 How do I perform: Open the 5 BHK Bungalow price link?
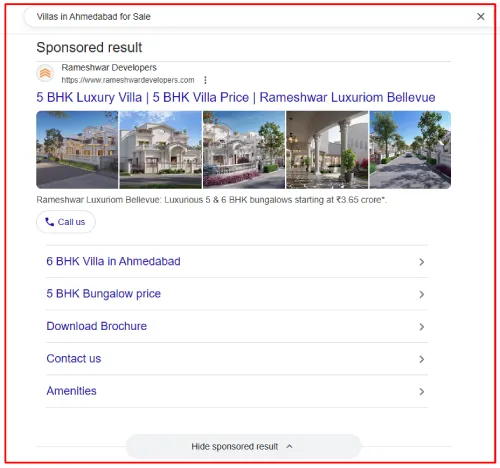(x=104, y=294)
